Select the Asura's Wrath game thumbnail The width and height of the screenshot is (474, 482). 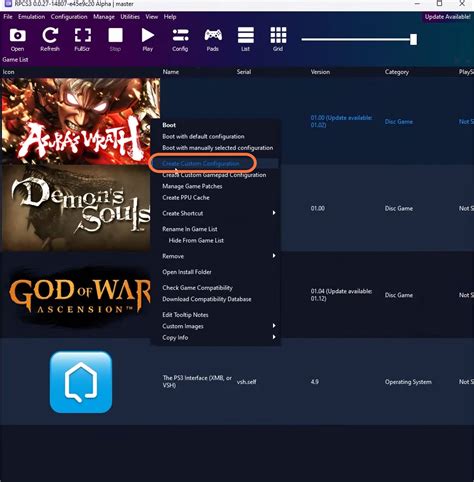[81, 121]
